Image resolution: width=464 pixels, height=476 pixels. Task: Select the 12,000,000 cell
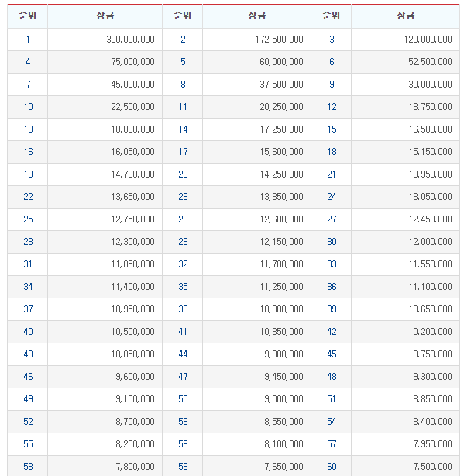[x=430, y=242]
